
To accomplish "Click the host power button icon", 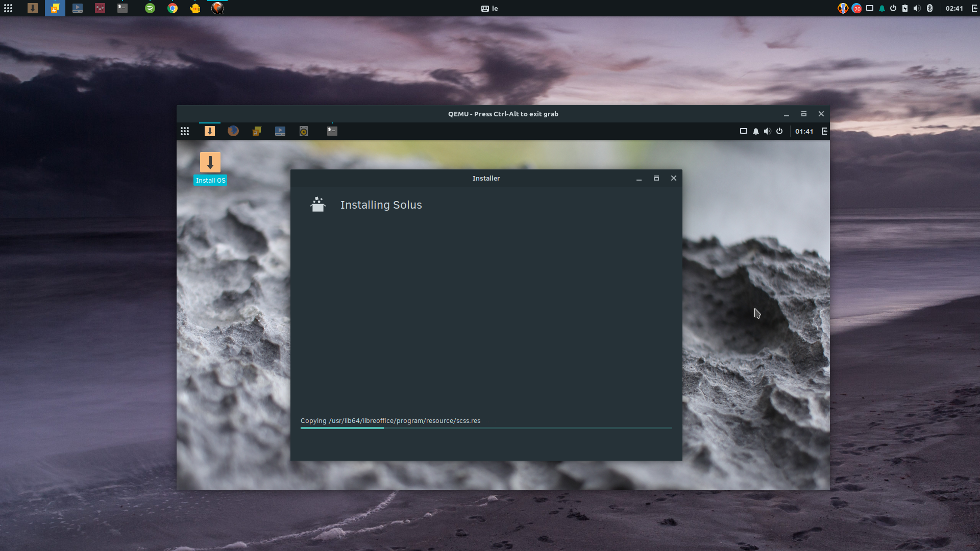I will 893,8.
